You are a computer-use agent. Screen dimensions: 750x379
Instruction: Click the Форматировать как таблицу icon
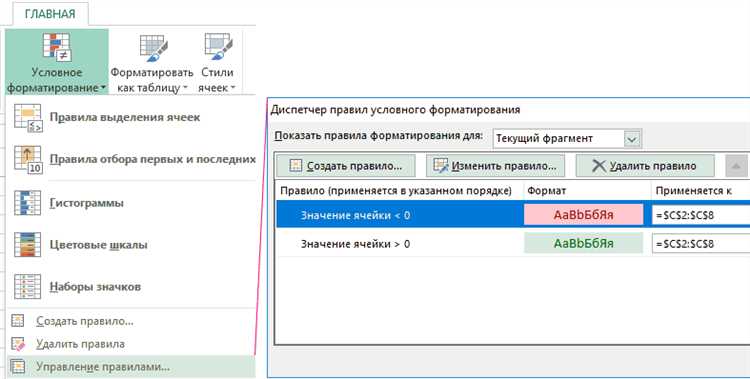(153, 47)
